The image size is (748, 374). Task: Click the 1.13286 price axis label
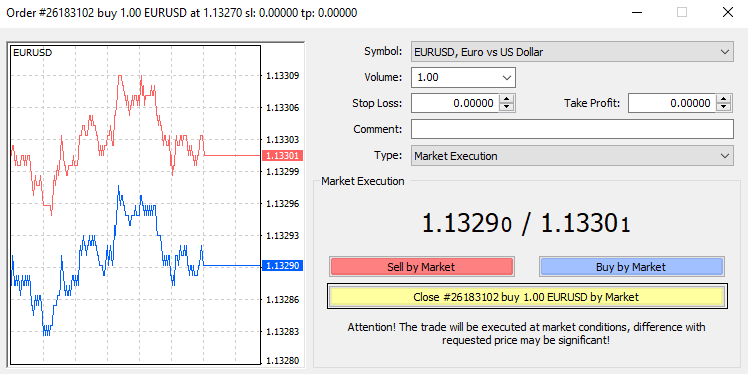click(282, 300)
